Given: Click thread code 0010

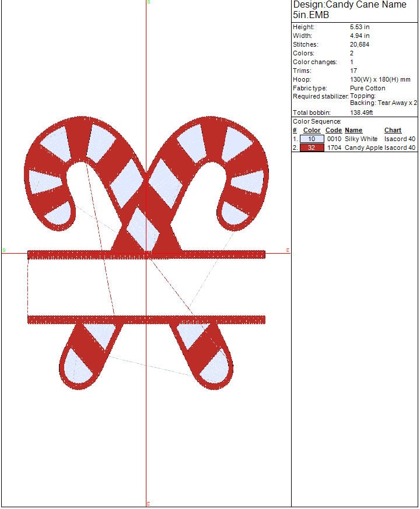Looking at the screenshot, I should 334,139.
